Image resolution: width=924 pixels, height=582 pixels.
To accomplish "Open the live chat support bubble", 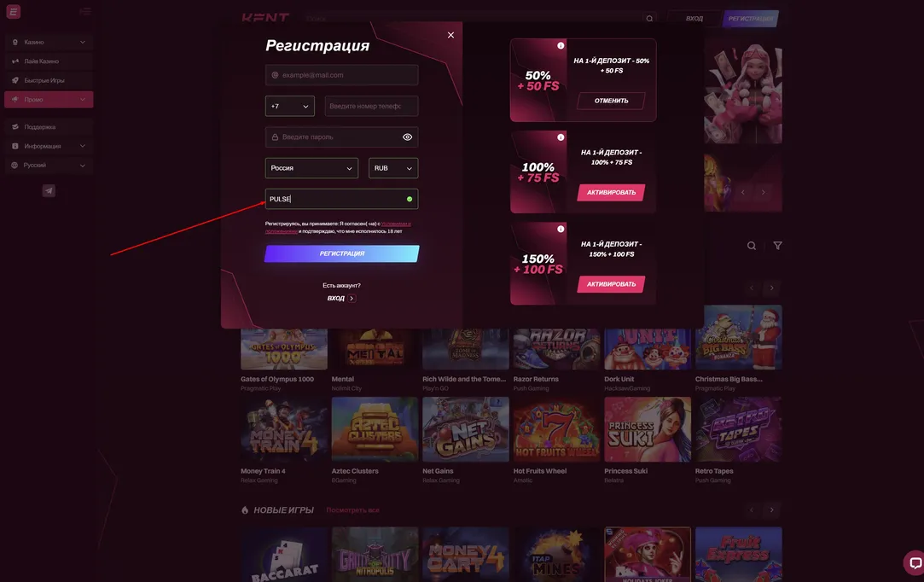I will pos(914,562).
